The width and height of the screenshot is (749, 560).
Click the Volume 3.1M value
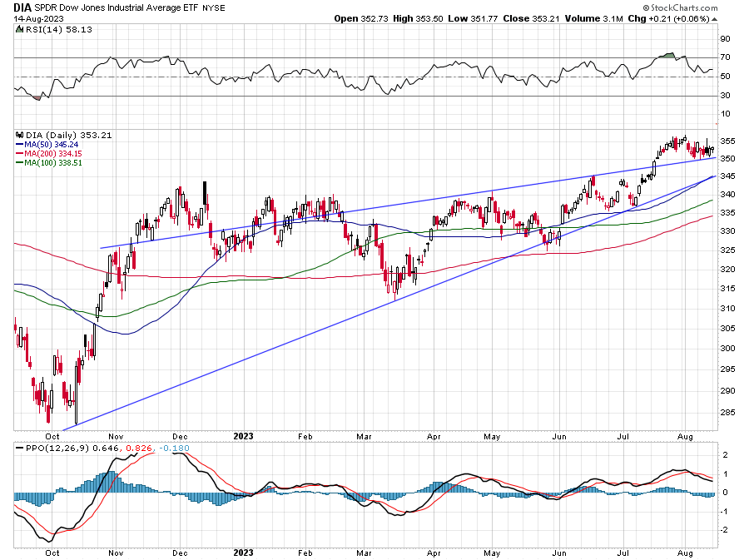(593, 18)
